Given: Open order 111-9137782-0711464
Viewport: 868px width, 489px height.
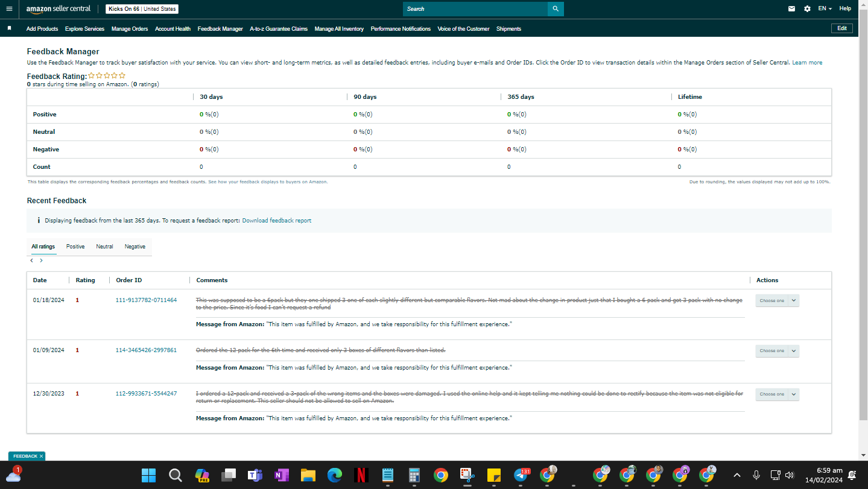Looking at the screenshot, I should 146,300.
